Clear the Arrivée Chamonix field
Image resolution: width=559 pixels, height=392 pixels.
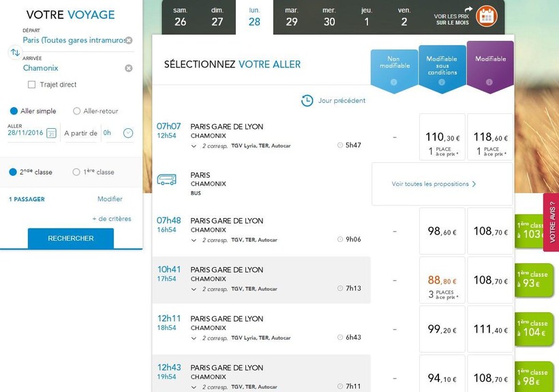point(128,68)
